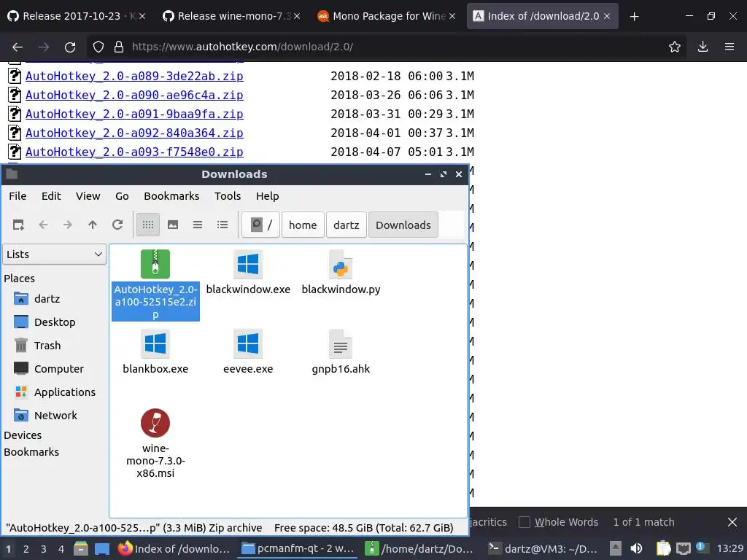Image resolution: width=747 pixels, height=560 pixels.
Task: Switch to Release wine-mono-7.3 browser tab
Action: 232,16
